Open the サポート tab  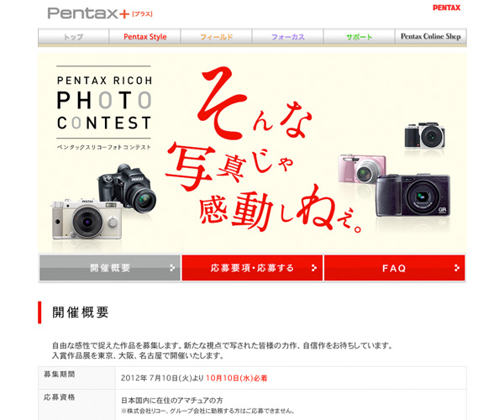(359, 37)
